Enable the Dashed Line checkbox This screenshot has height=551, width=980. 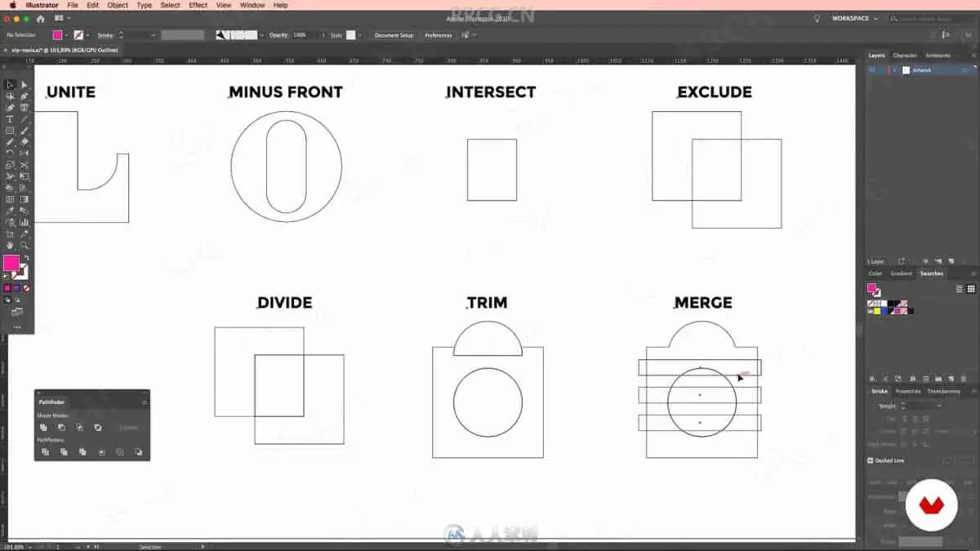pyautogui.click(x=871, y=460)
